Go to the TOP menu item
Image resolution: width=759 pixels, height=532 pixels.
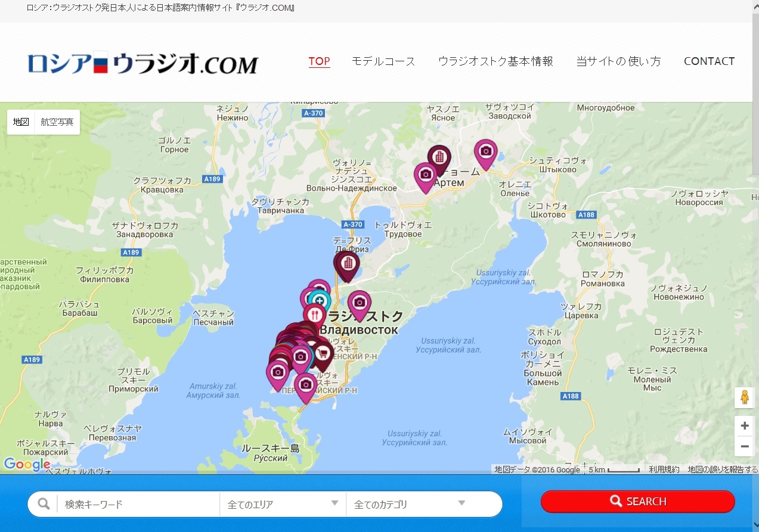319,61
